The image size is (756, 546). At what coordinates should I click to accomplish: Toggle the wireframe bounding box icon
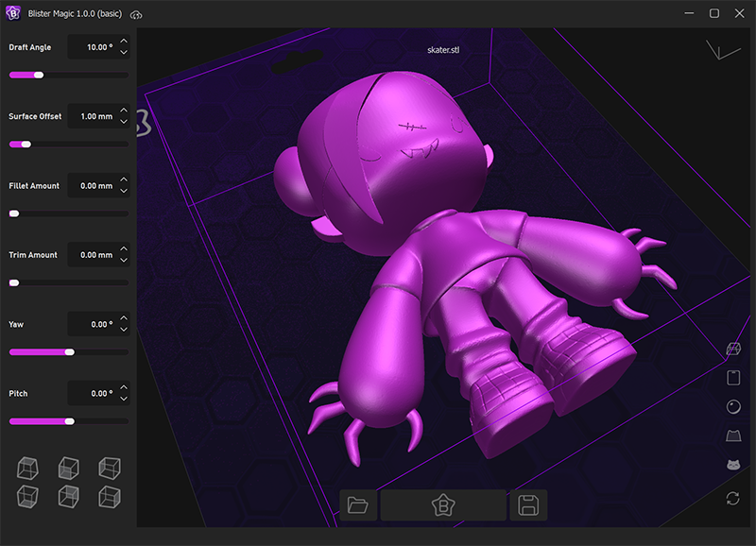click(x=732, y=350)
